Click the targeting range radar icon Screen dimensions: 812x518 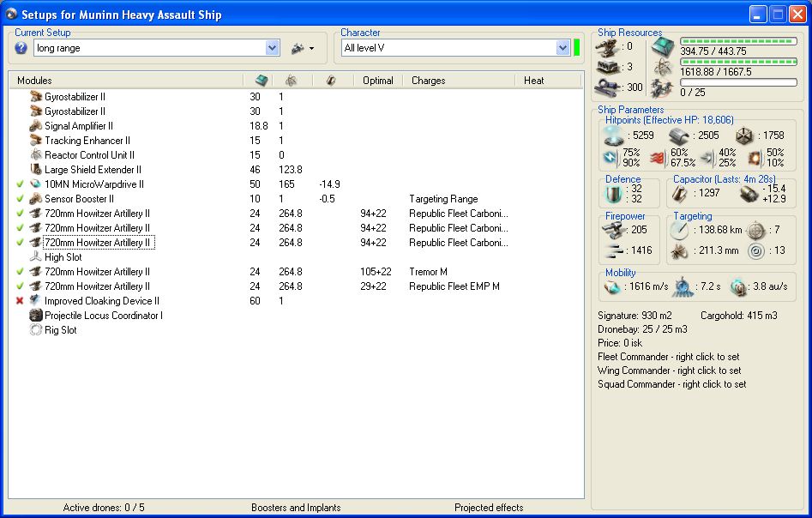(x=679, y=230)
